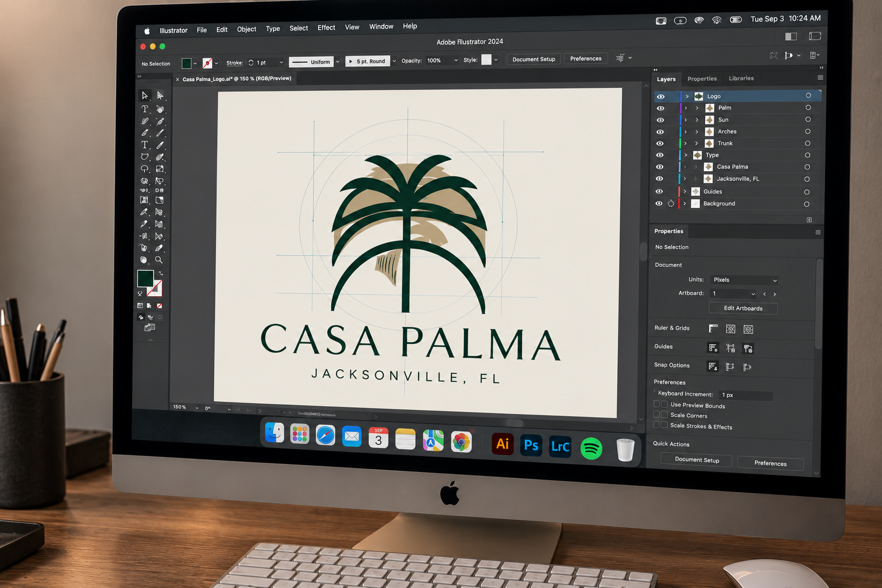Image resolution: width=882 pixels, height=588 pixels.
Task: Click Document Setup in Quick Actions
Action: coord(697,460)
